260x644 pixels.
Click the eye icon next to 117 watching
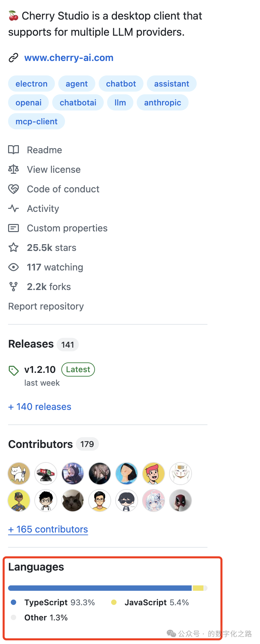[13, 267]
